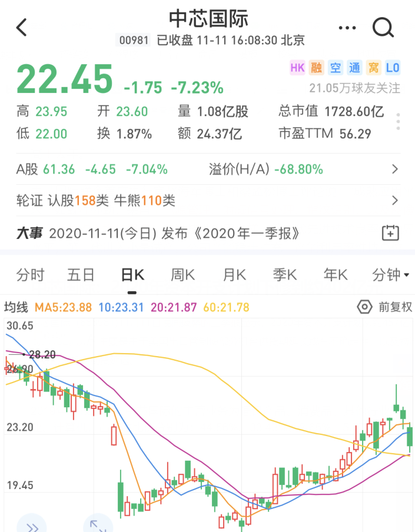Expand quote details via vertical dots
Viewport: 415px width, 532px height.
click(x=398, y=121)
